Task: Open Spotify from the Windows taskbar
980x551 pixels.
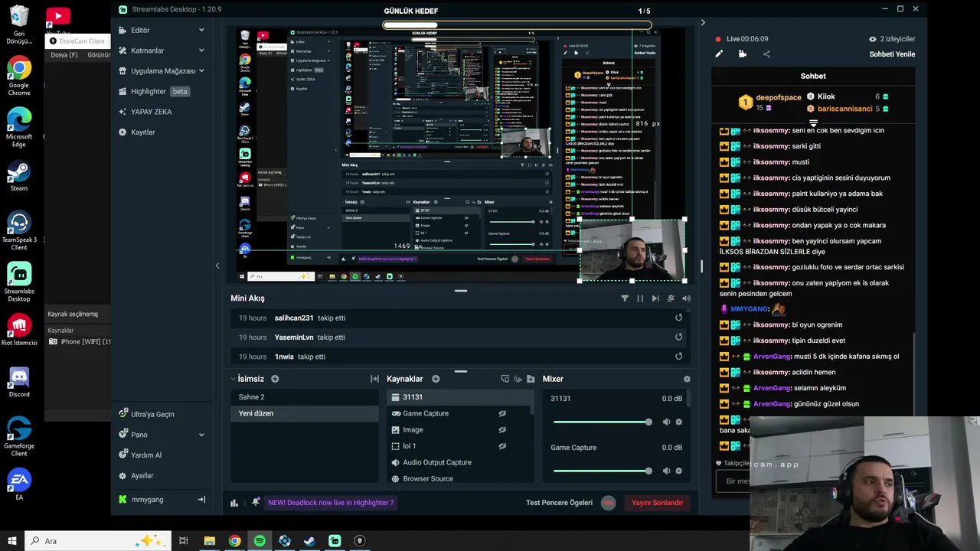Action: 260,541
